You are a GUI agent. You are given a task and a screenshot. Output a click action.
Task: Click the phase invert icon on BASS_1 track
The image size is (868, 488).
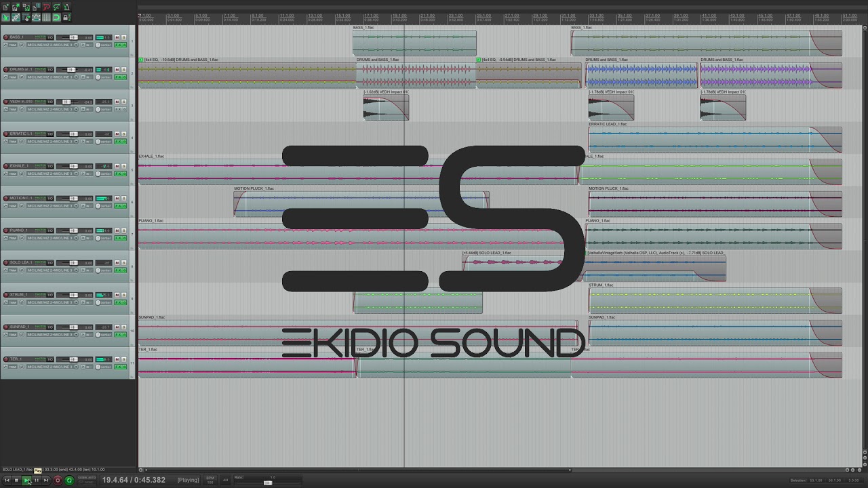22,45
